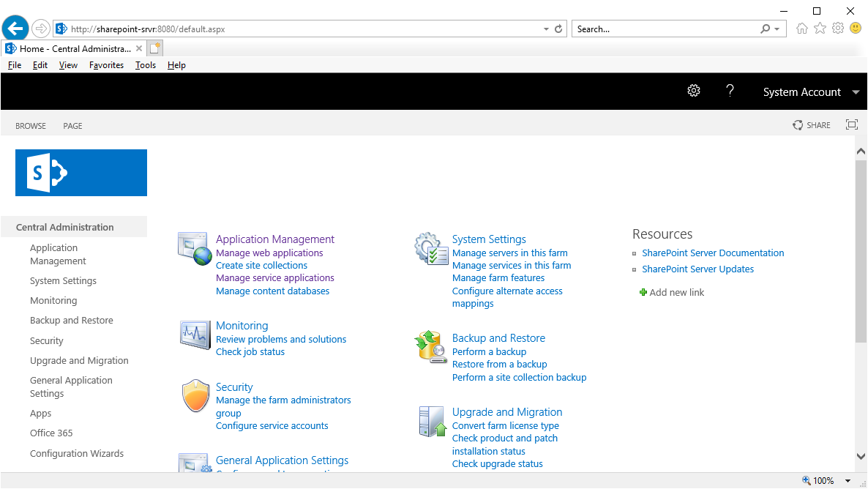Select the Security certificate icon
The height and width of the screenshot is (489, 868).
(195, 396)
